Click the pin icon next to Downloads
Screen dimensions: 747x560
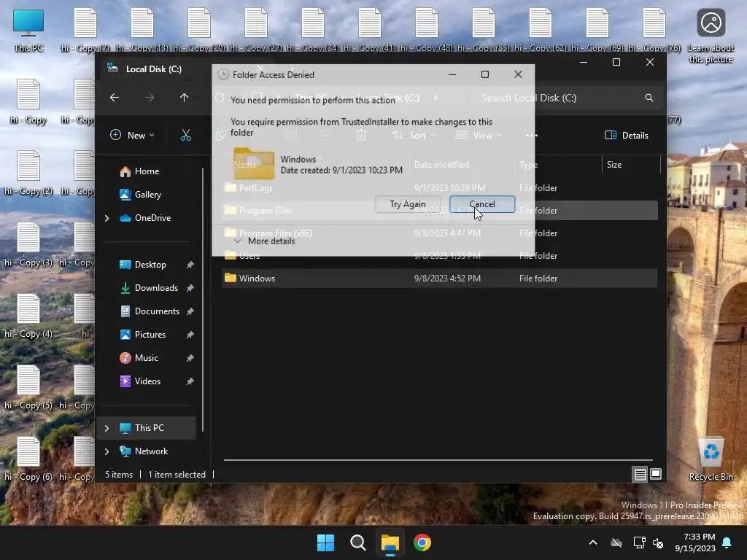190,288
